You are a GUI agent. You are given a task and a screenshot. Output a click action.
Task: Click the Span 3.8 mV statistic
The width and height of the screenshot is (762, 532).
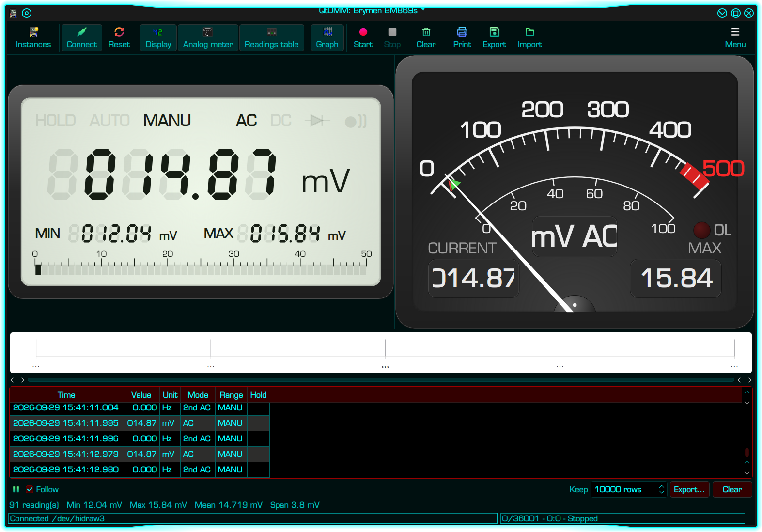coord(295,505)
